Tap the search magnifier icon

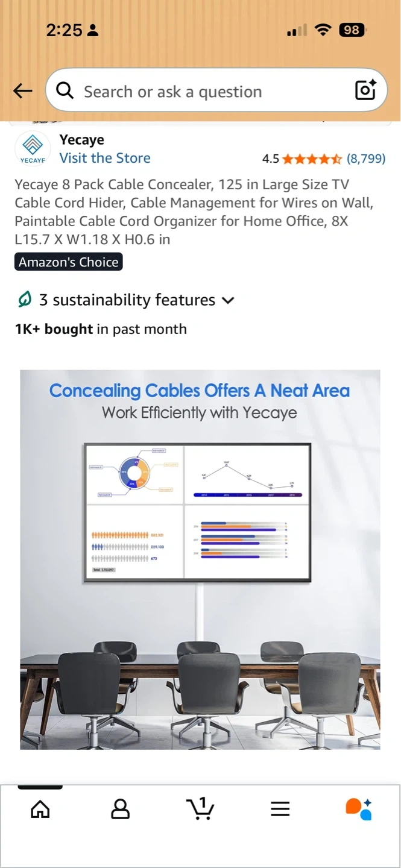click(65, 91)
